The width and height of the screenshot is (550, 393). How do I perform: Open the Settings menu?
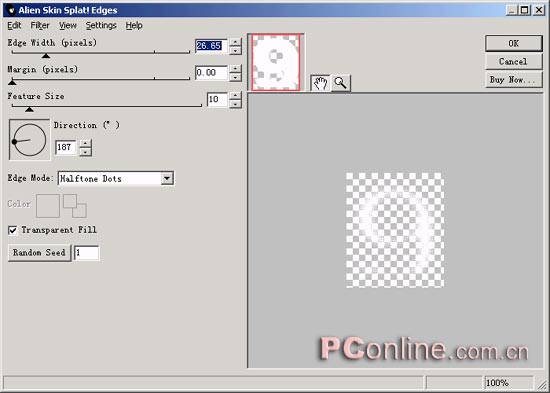101,26
